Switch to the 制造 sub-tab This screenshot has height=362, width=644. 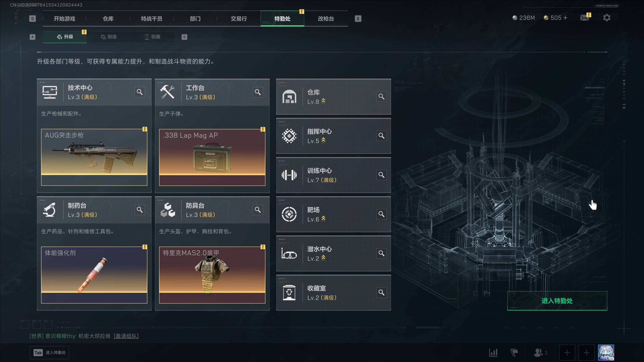pyautogui.click(x=108, y=37)
